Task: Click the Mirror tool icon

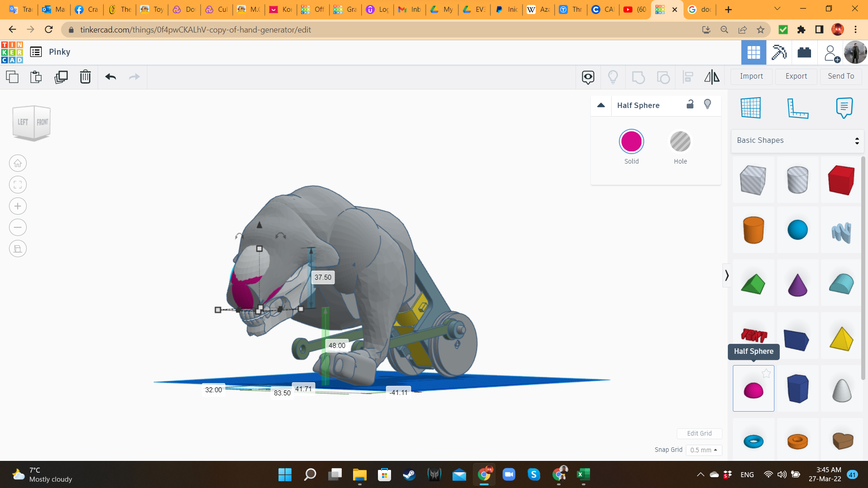Action: (x=712, y=77)
